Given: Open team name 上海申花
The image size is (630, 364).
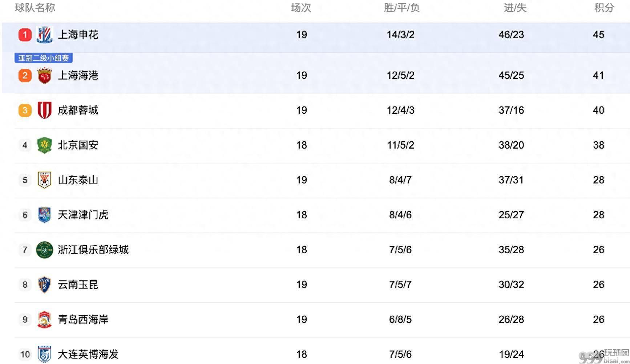Looking at the screenshot, I should [78, 35].
